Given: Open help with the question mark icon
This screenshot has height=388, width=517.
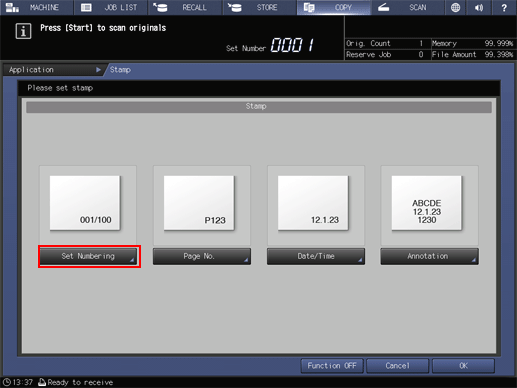Looking at the screenshot, I should (x=504, y=7).
